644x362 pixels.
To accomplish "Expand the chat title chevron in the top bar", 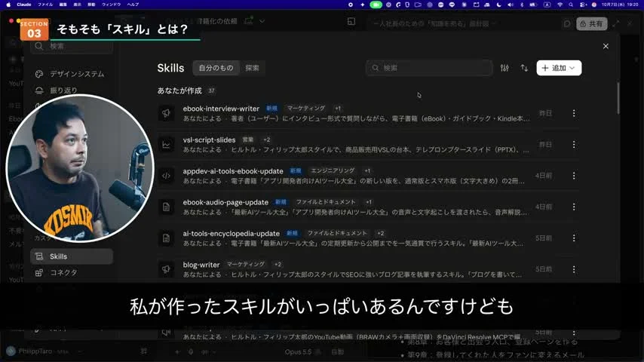I will click(x=262, y=21).
